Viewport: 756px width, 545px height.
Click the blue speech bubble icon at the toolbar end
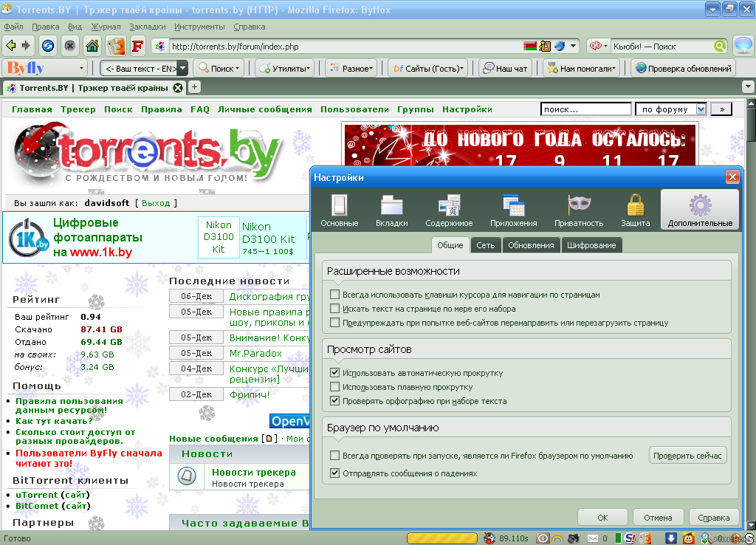pos(743,45)
